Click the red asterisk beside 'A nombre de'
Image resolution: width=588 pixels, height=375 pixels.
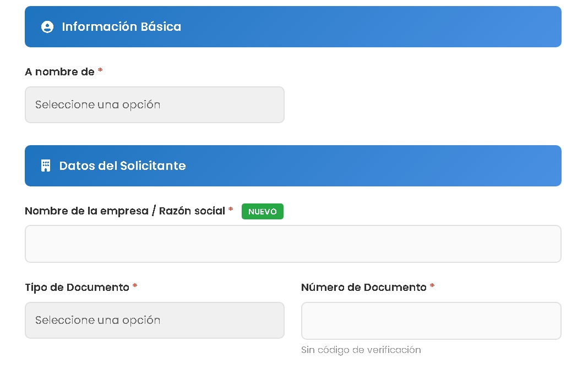100,71
